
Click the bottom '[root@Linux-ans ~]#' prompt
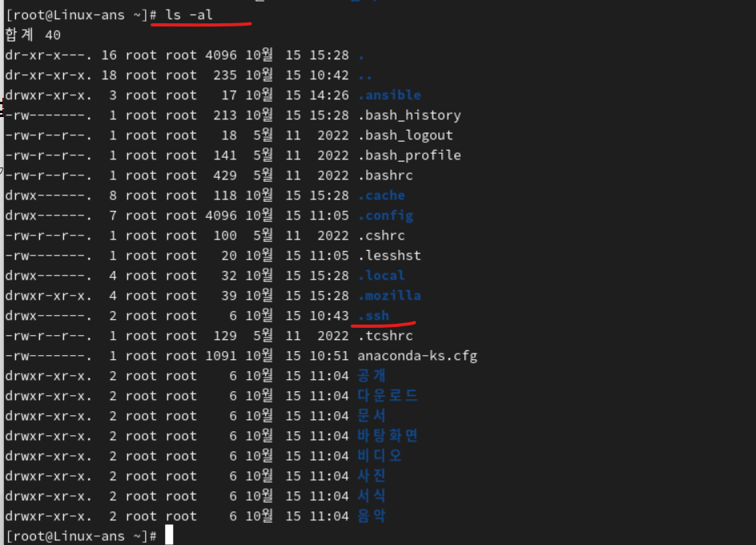click(81, 536)
